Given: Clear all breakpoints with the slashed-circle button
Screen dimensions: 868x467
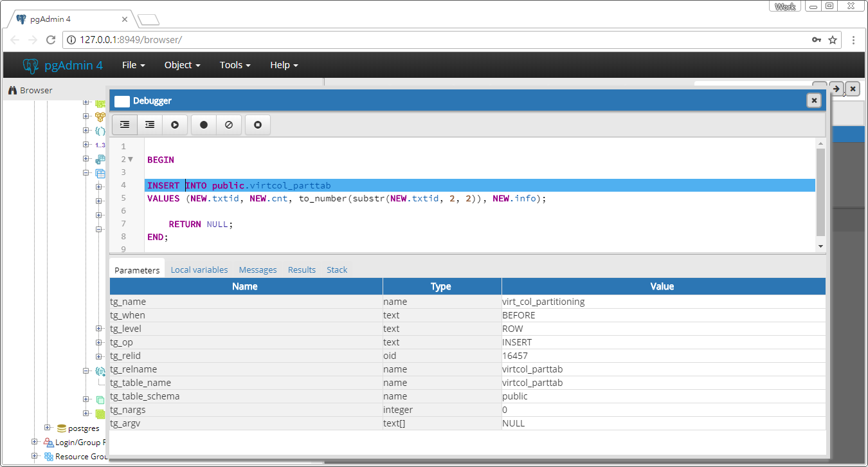Looking at the screenshot, I should point(229,125).
